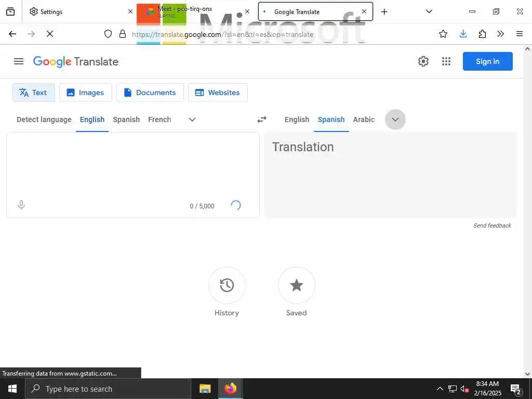This screenshot has width=532, height=399.
Task: Select Spanish as source language
Action: pos(126,119)
